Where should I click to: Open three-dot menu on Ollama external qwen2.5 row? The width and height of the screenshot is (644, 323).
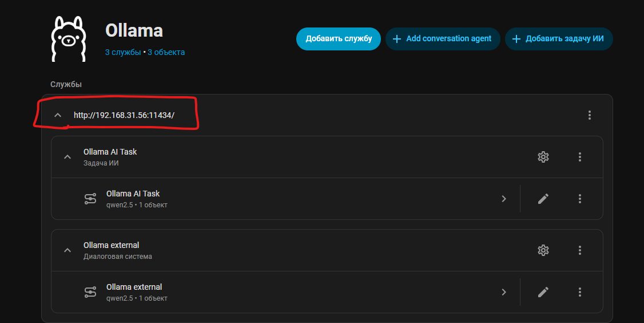click(x=579, y=292)
